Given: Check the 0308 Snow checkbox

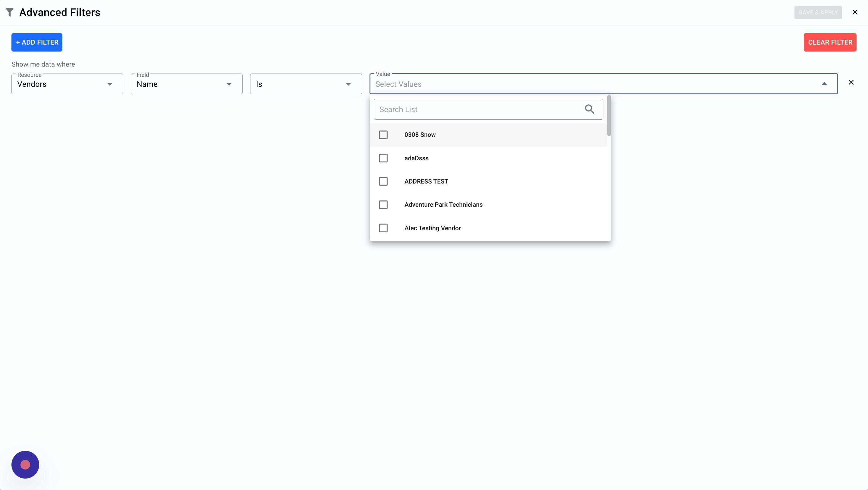Looking at the screenshot, I should pyautogui.click(x=383, y=135).
